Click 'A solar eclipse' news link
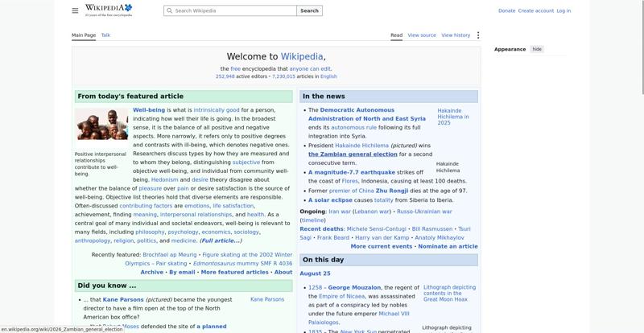 pos(330,200)
